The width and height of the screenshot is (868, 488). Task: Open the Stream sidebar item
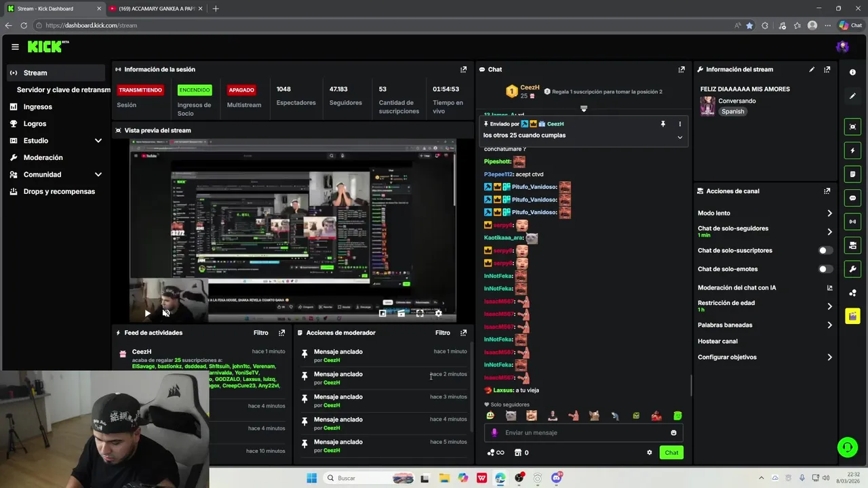pyautogui.click(x=56, y=73)
